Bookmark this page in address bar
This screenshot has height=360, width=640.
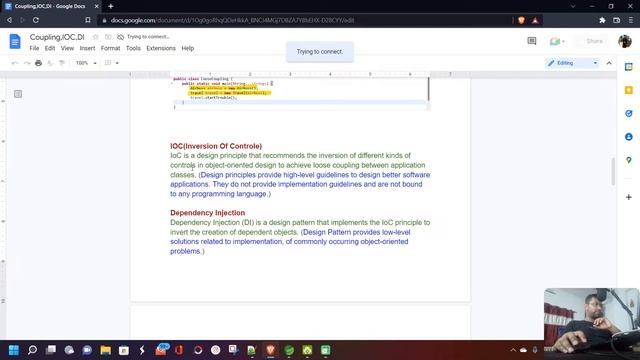(88, 20)
